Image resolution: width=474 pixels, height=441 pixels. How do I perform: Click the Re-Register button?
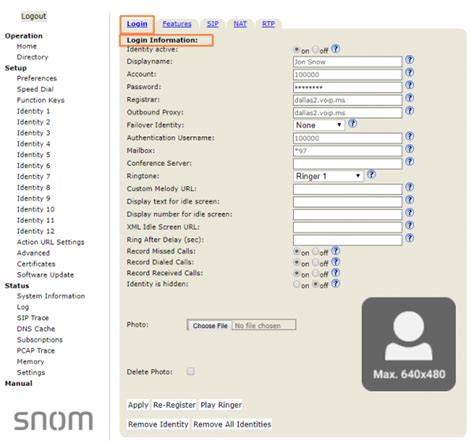174,405
